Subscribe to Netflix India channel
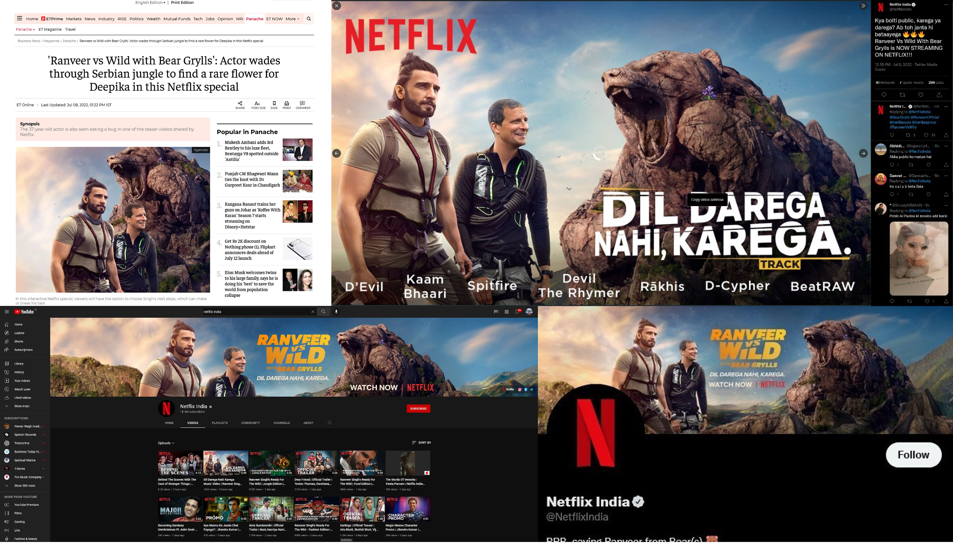Image resolution: width=953 pixels, height=560 pixels. [x=418, y=408]
